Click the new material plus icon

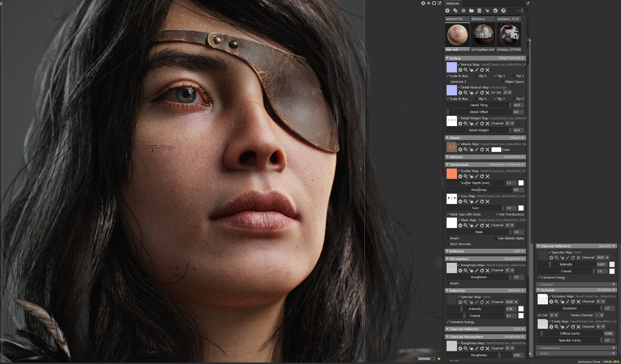(448, 11)
